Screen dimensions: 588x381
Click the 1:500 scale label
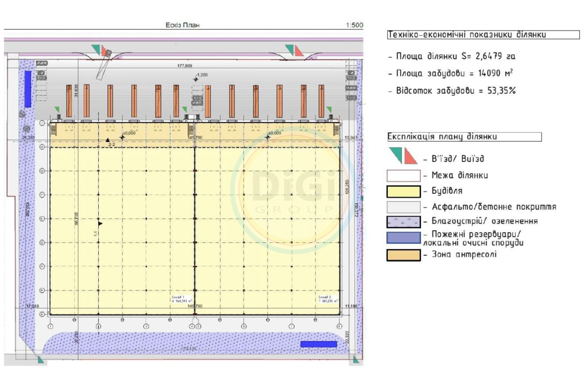click(x=354, y=25)
